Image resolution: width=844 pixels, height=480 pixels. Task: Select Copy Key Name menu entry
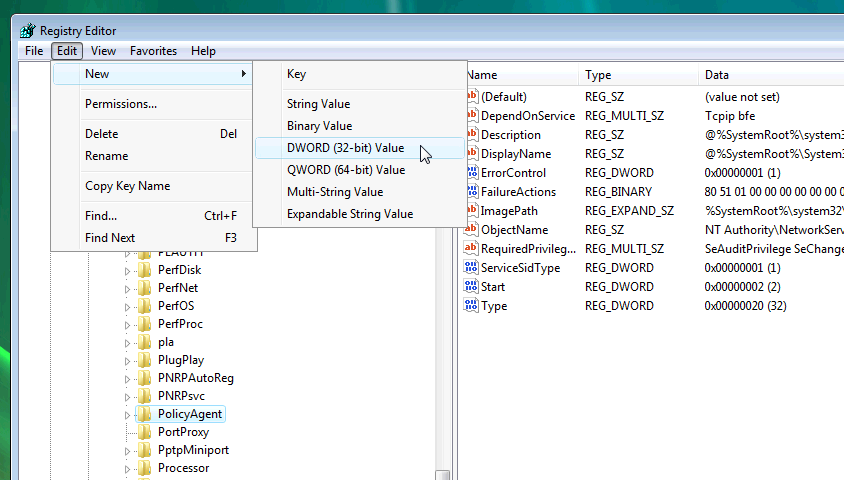(127, 186)
